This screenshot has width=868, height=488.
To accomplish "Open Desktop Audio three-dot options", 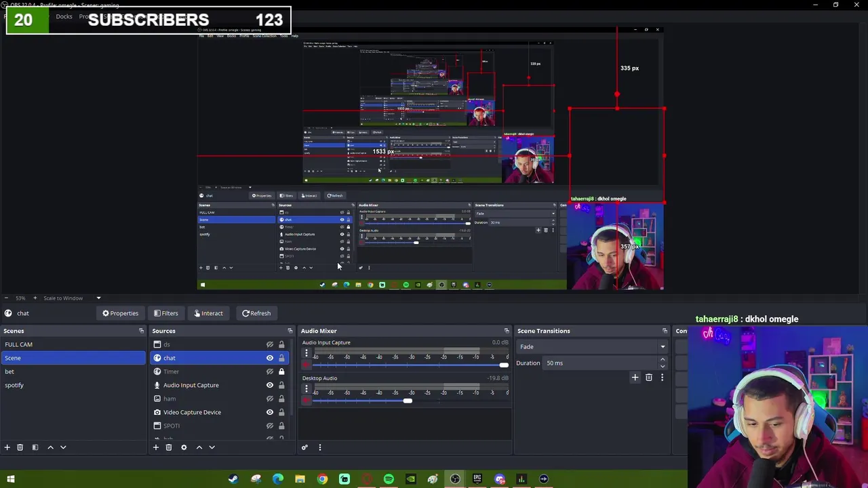I will [x=306, y=389].
